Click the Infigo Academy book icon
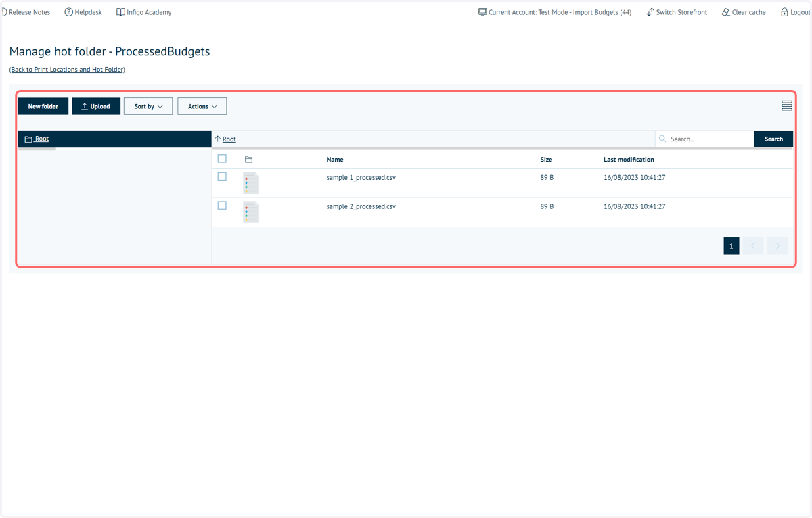 [x=120, y=12]
